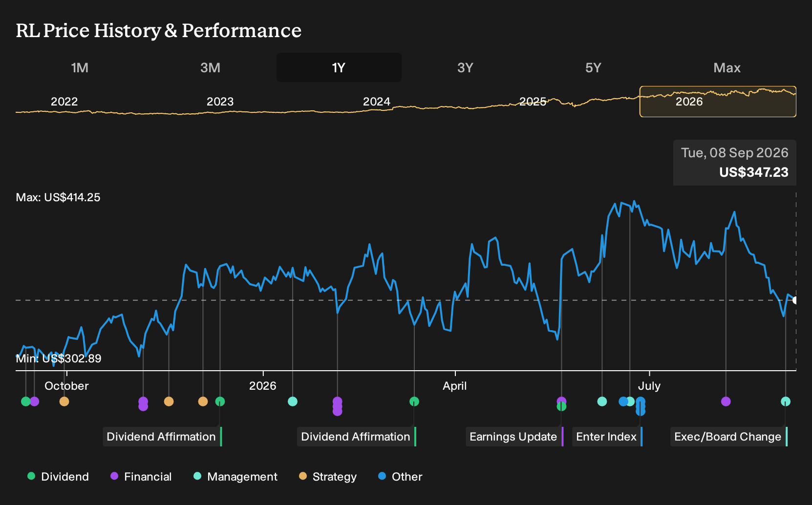Open the Earnings Update event label
The height and width of the screenshot is (505, 812).
(514, 437)
